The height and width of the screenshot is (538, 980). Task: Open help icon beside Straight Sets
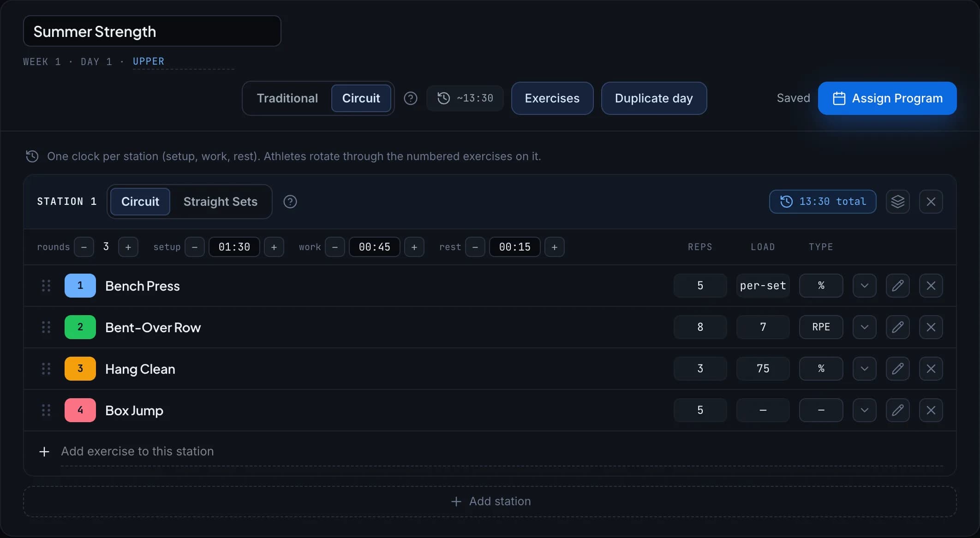point(290,202)
